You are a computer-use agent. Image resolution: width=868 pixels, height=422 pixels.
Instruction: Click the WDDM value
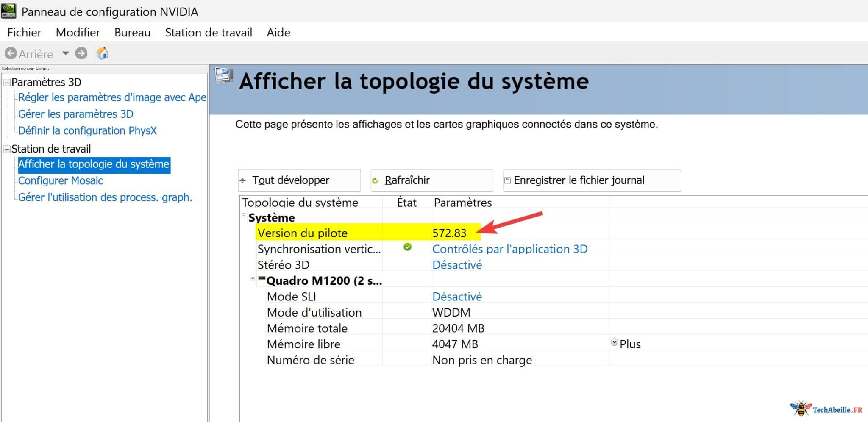tap(451, 312)
